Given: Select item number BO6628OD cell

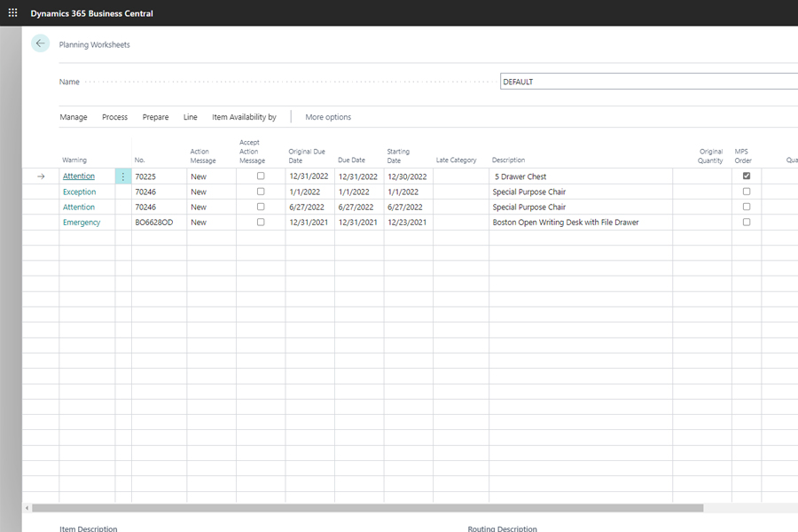Looking at the screenshot, I should [x=159, y=222].
